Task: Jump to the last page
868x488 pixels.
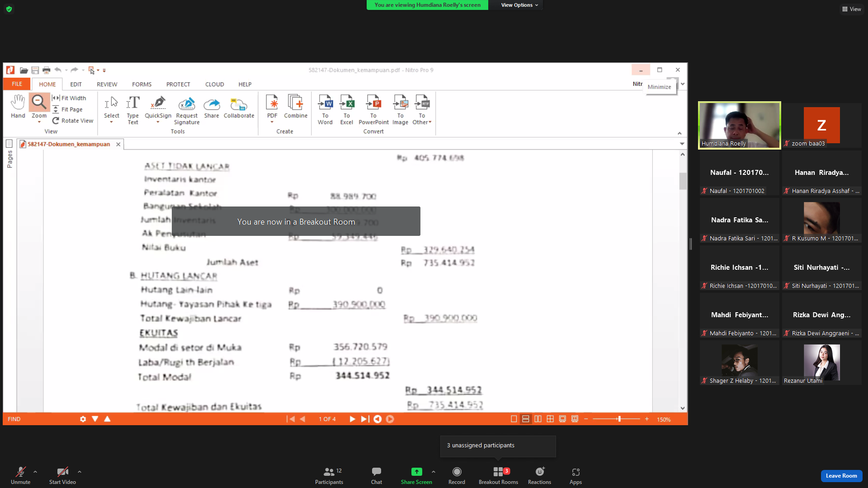Action: [x=365, y=419]
